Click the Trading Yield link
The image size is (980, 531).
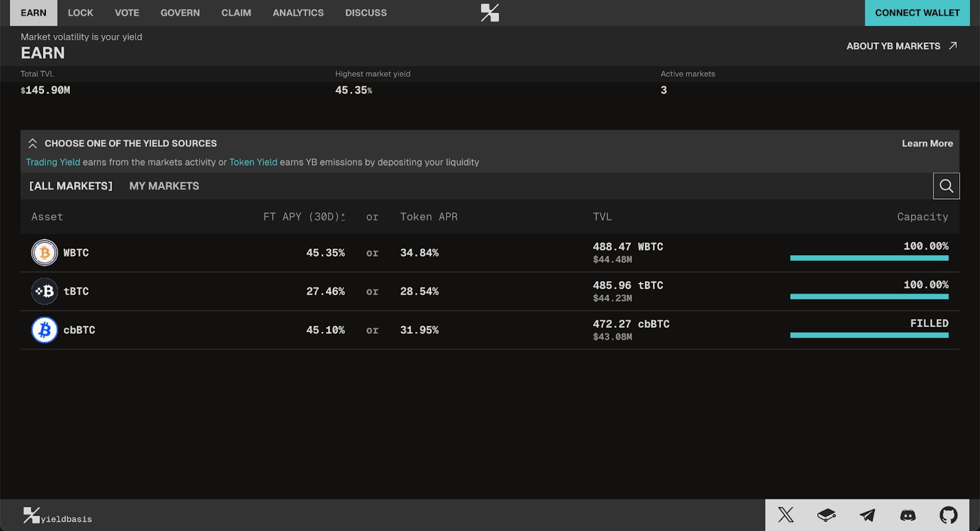pyautogui.click(x=53, y=162)
